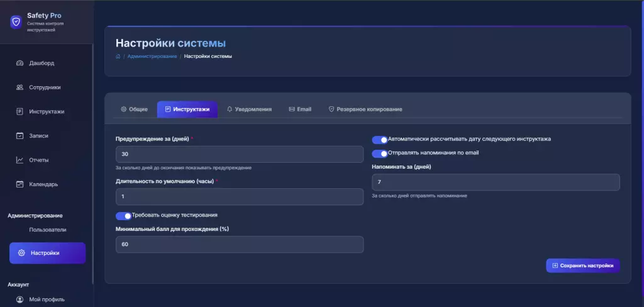Open Пользователи in the sidebar

(x=47, y=230)
